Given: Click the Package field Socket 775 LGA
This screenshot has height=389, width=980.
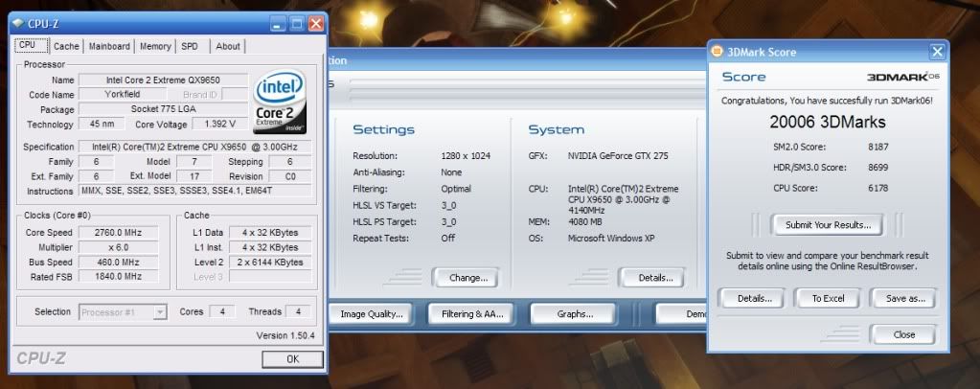Looking at the screenshot, I should pyautogui.click(x=163, y=109).
